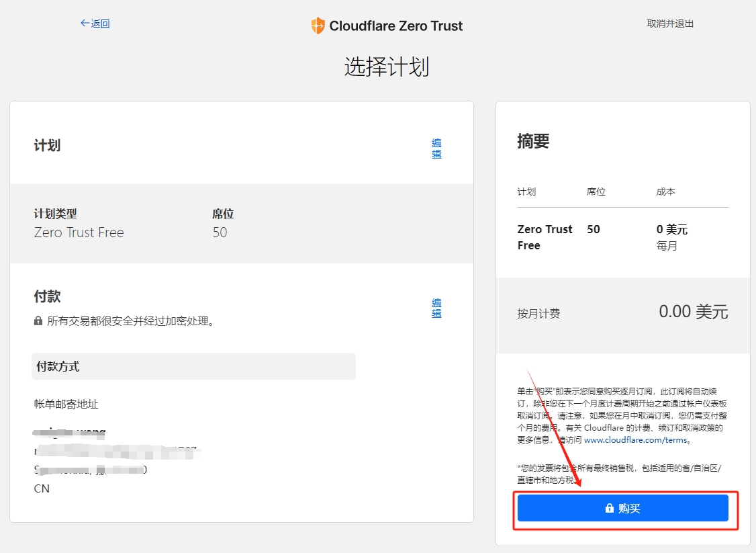Edit the 计划 section via 编辑
The image size is (756, 553).
436,148
